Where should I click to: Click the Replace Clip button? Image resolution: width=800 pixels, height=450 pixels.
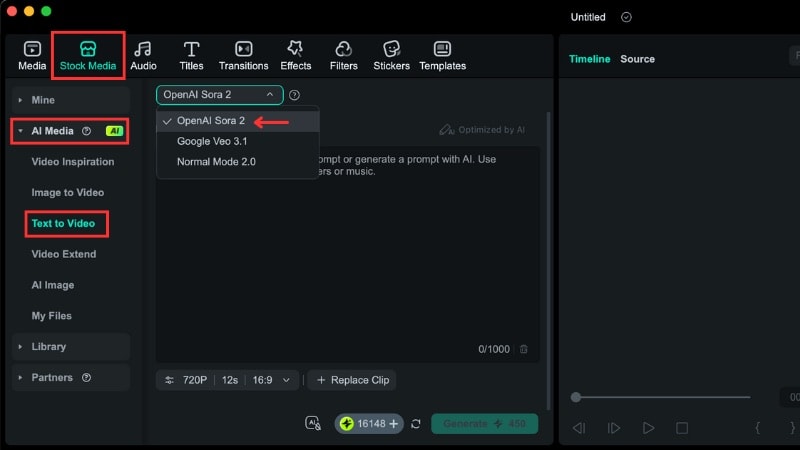click(x=352, y=380)
